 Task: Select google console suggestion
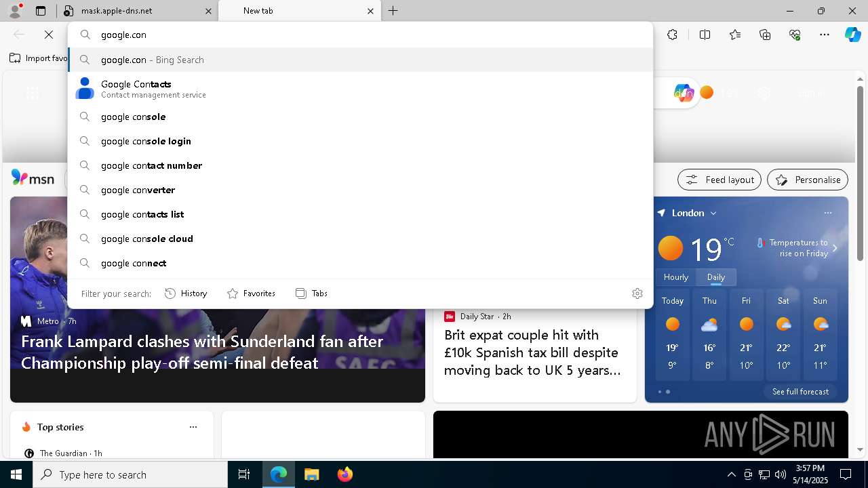click(361, 117)
